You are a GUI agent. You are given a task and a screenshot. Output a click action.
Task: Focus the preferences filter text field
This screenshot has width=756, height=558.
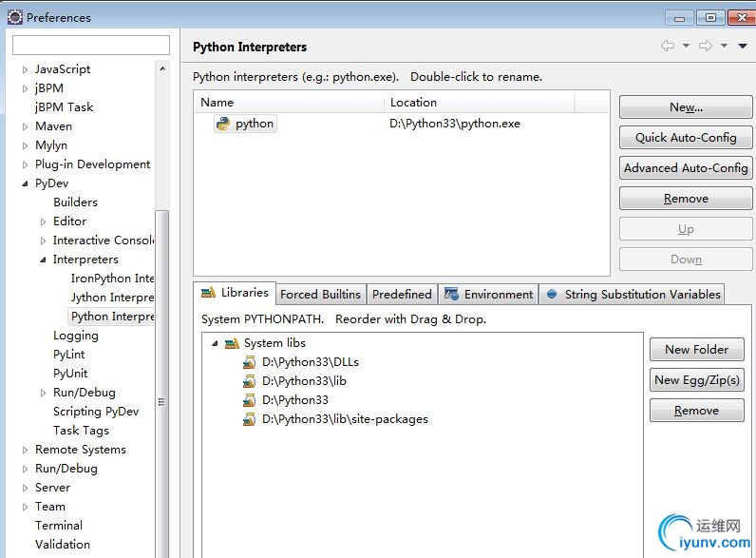click(91, 46)
